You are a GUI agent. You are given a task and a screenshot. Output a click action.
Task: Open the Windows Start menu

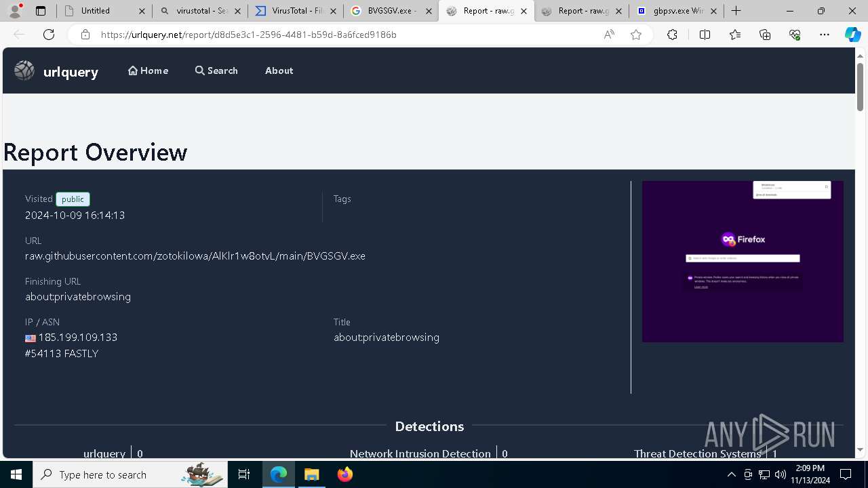click(16, 474)
